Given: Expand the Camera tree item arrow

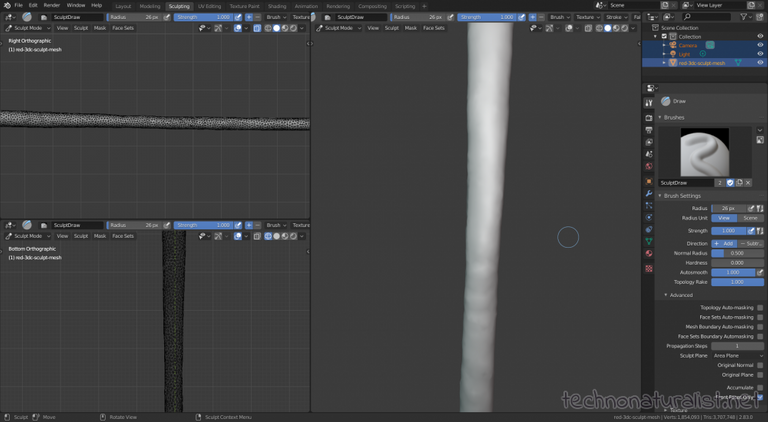Looking at the screenshot, I should [x=665, y=45].
